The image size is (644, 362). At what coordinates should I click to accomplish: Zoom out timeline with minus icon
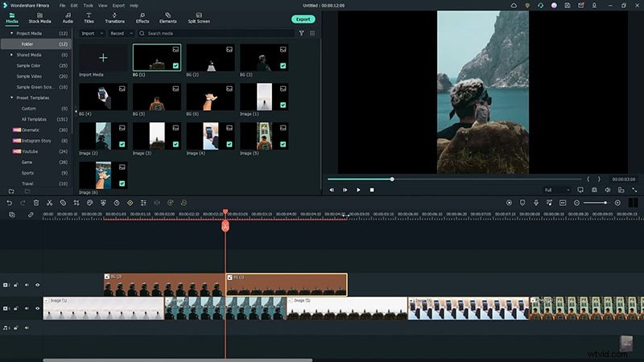click(576, 203)
